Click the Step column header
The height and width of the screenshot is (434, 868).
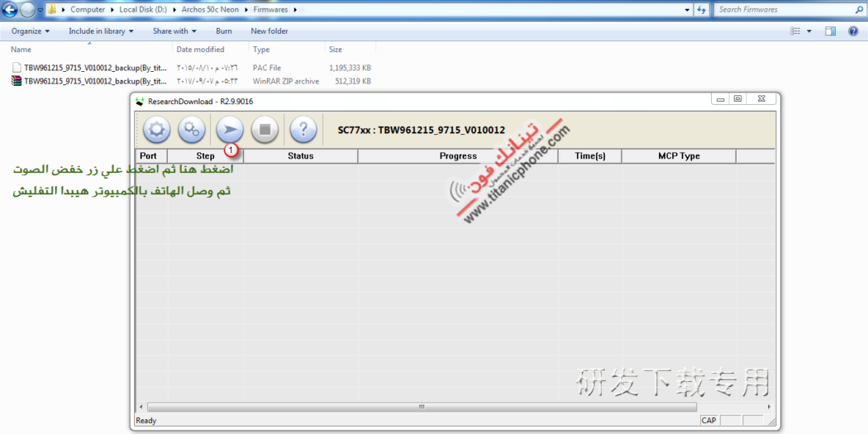click(205, 156)
